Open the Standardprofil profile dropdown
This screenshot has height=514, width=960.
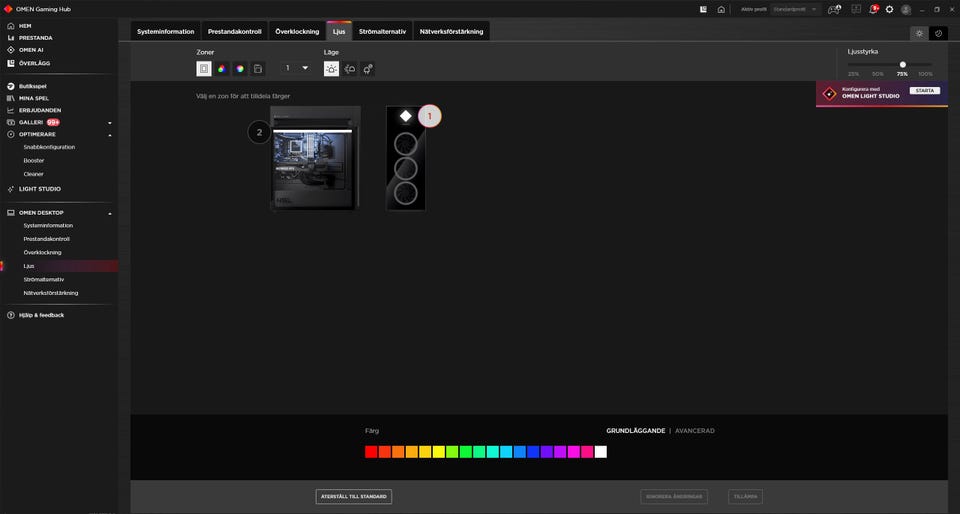coord(795,9)
